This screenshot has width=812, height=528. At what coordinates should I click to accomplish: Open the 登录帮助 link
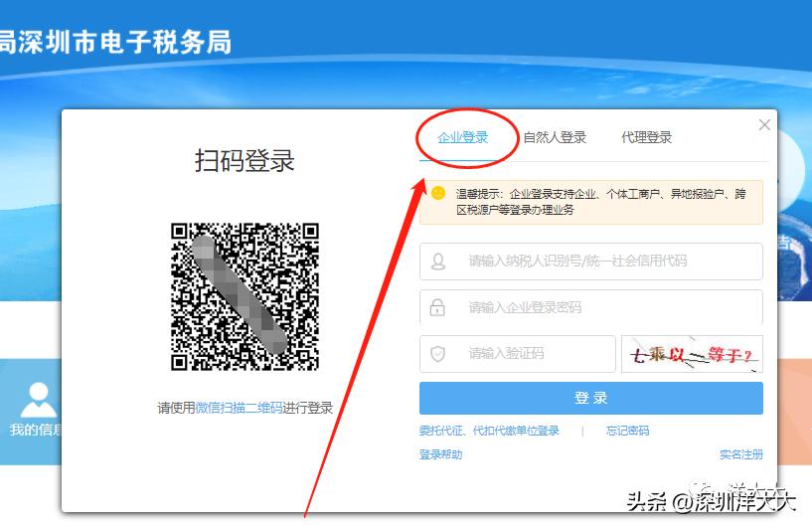click(x=440, y=454)
